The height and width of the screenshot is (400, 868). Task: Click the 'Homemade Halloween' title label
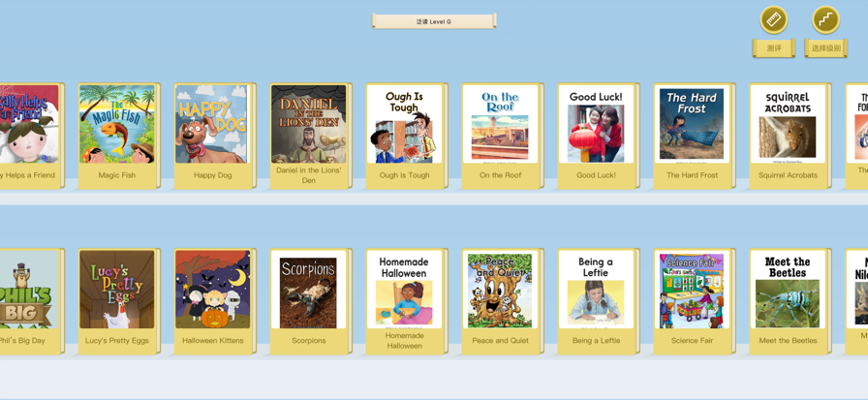pos(404,341)
